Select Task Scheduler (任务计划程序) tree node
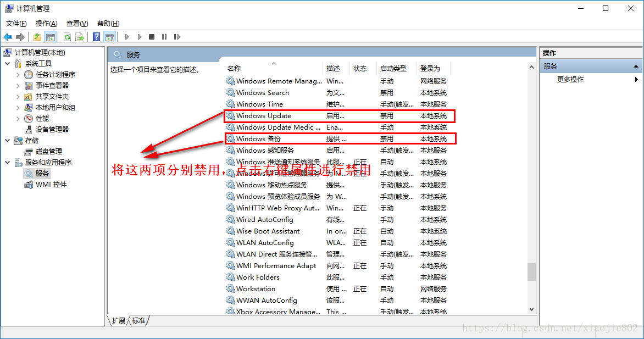Screen dimensions: 644x339 click(55, 74)
